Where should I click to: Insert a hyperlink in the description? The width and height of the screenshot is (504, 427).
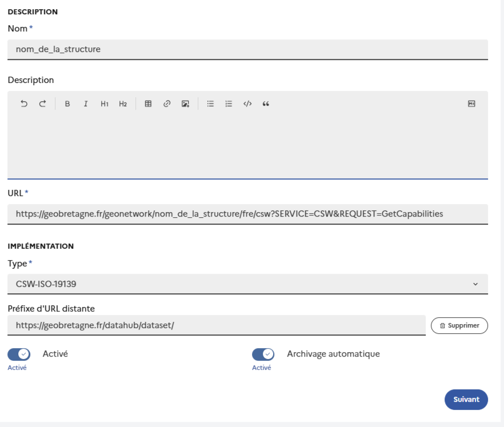click(167, 104)
